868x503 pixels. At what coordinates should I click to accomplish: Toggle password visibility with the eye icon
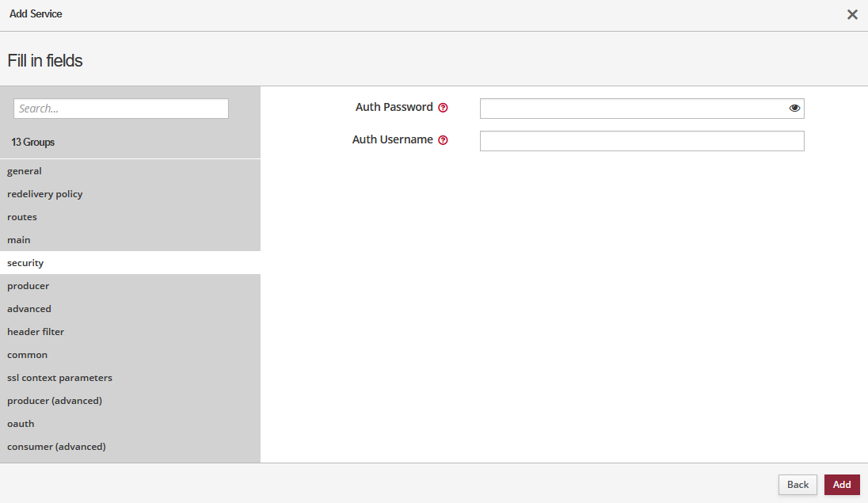tap(794, 109)
